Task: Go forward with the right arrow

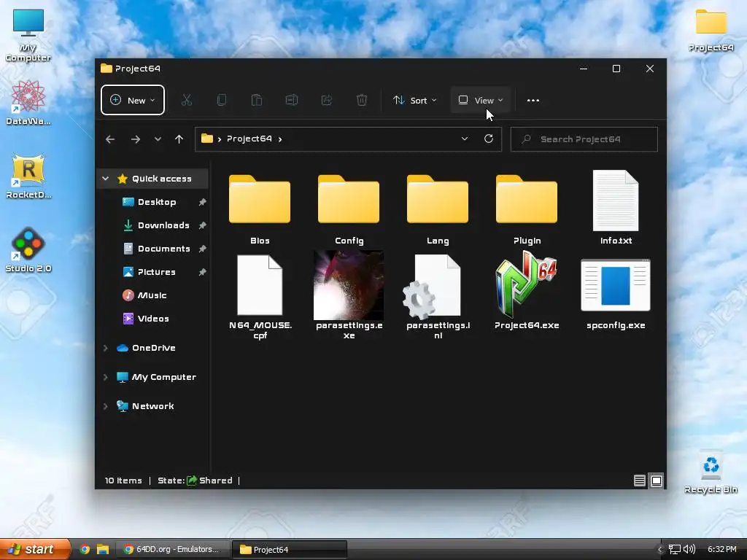Action: tap(135, 139)
